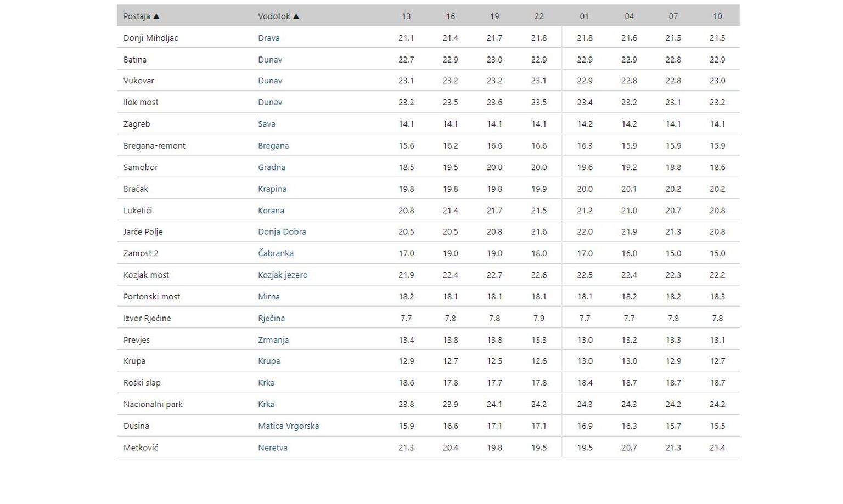Open the Matica Vrgorska link

click(288, 426)
